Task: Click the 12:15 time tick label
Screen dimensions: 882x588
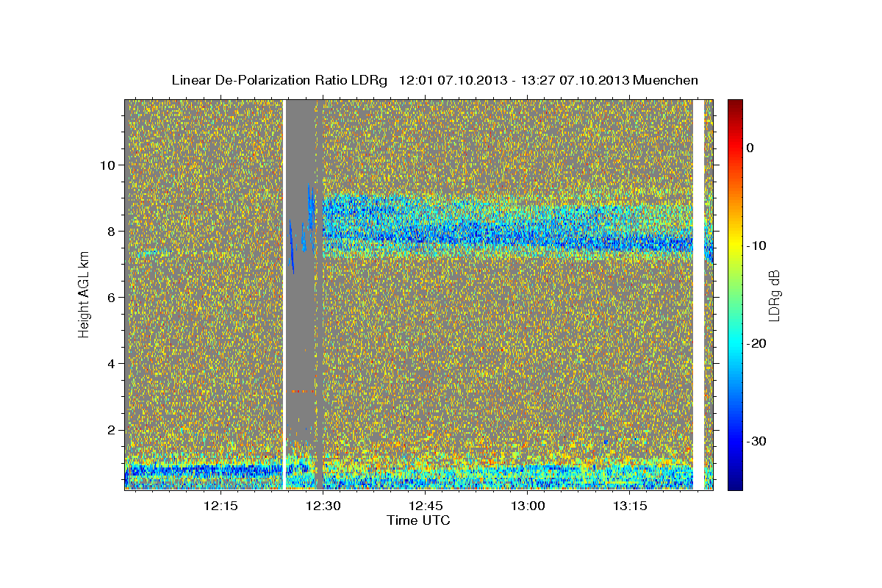Action: click(x=220, y=506)
